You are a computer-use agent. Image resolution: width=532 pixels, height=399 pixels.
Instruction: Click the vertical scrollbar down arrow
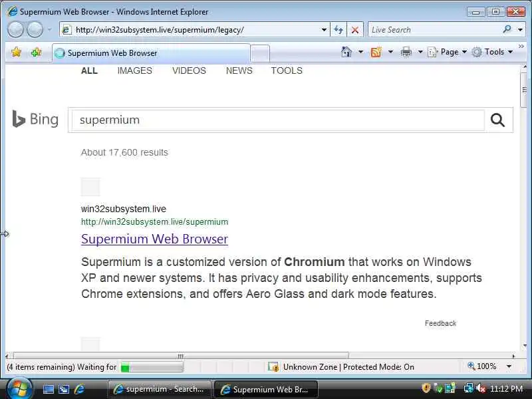click(x=525, y=346)
